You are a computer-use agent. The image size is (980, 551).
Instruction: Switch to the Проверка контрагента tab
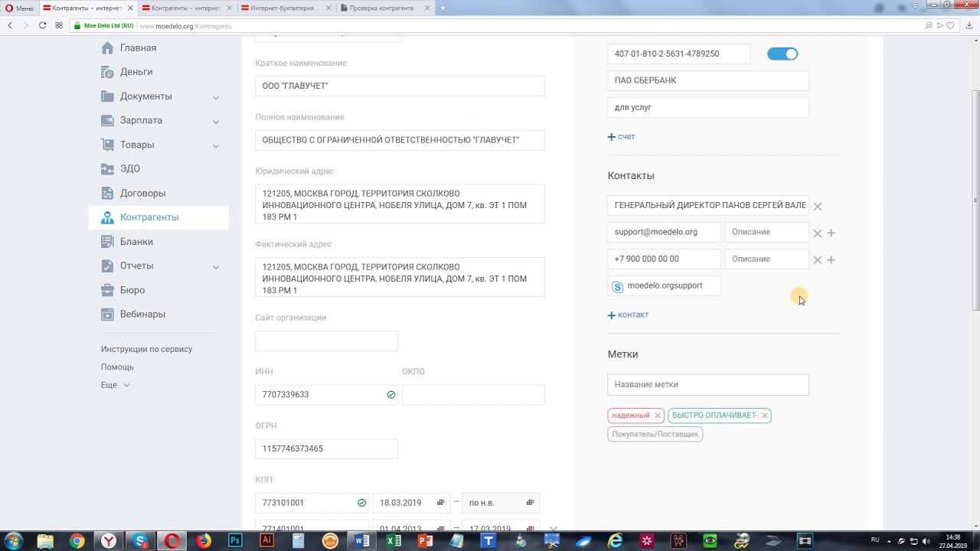(x=385, y=8)
